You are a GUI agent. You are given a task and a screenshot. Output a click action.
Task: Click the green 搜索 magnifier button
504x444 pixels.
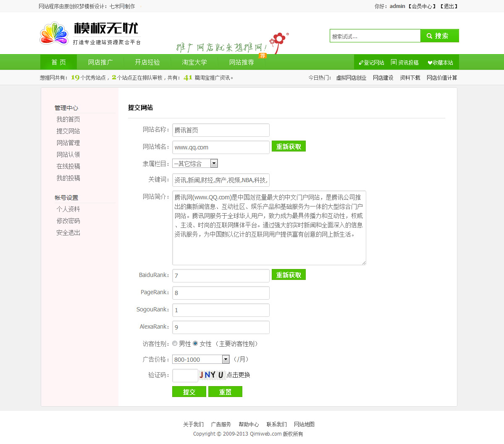[x=439, y=36]
